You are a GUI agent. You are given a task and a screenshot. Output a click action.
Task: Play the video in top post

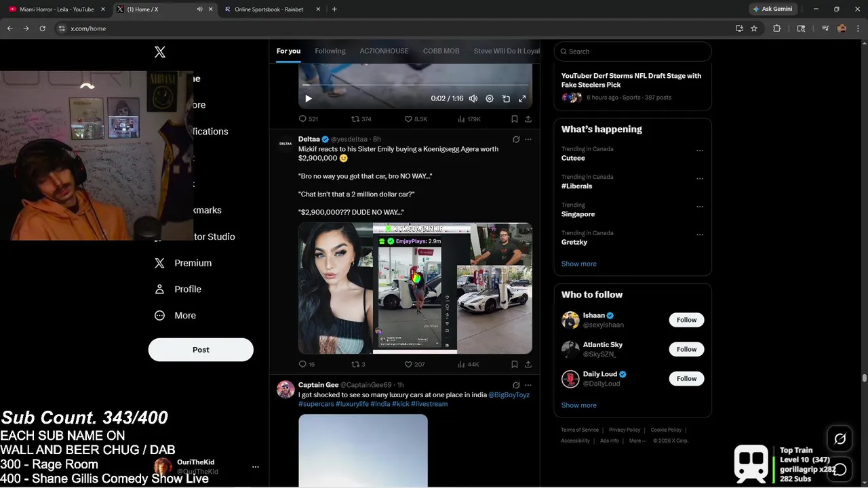(309, 98)
